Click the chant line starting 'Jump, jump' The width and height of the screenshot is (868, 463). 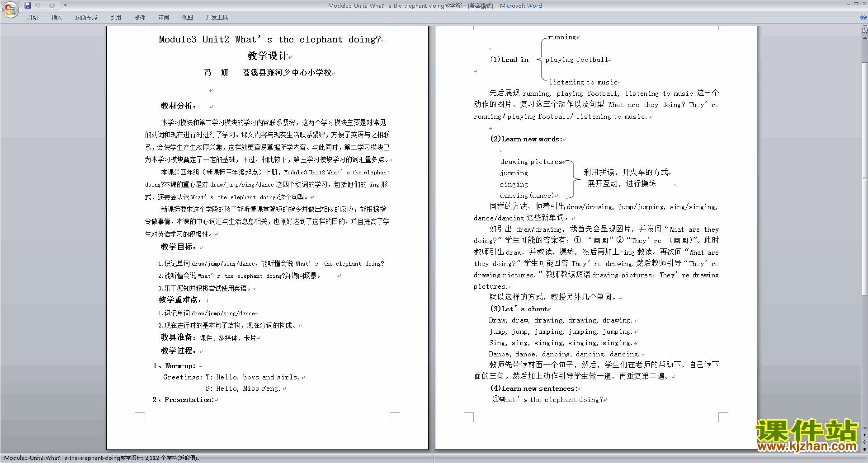(x=561, y=332)
